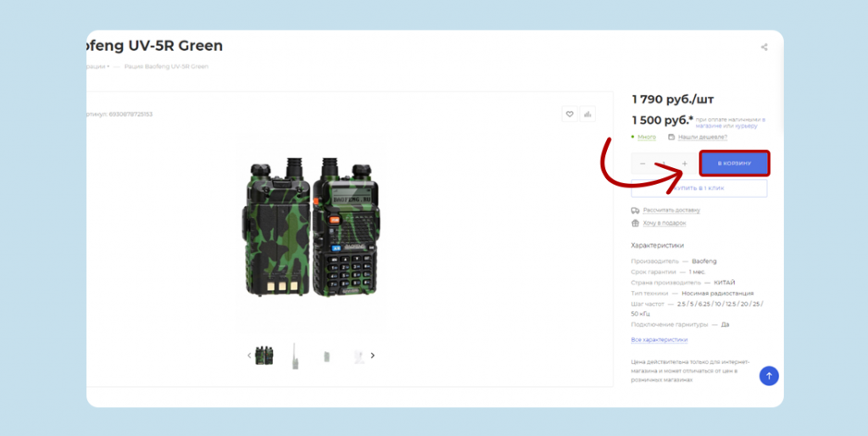868x436 pixels.
Task: Click the 'КИТАЙ' country value
Action: [x=724, y=282]
